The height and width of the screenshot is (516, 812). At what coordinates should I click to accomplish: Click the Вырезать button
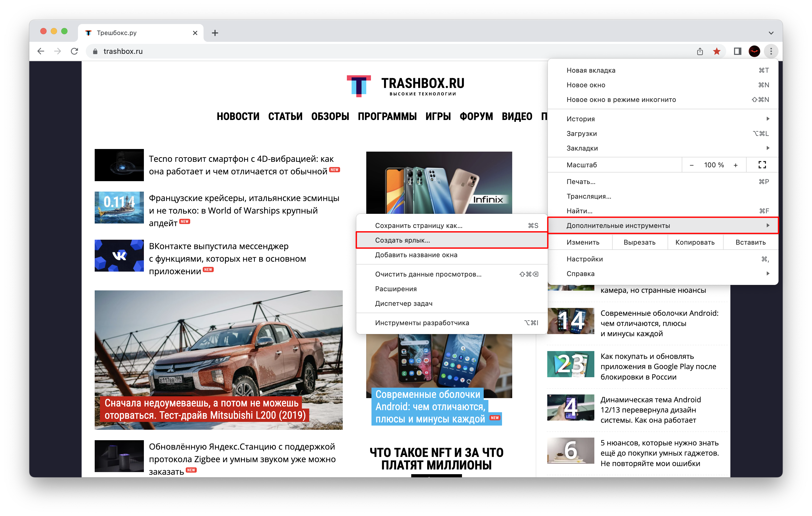tap(639, 242)
